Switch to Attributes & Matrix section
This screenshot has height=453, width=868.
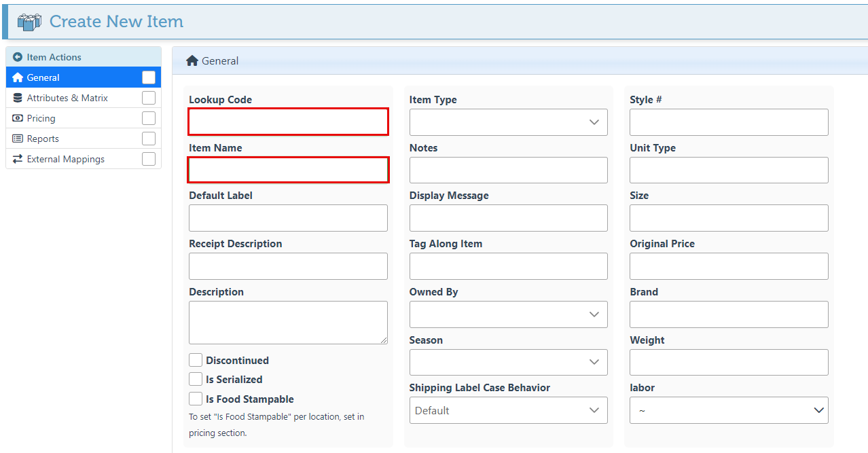tap(67, 98)
